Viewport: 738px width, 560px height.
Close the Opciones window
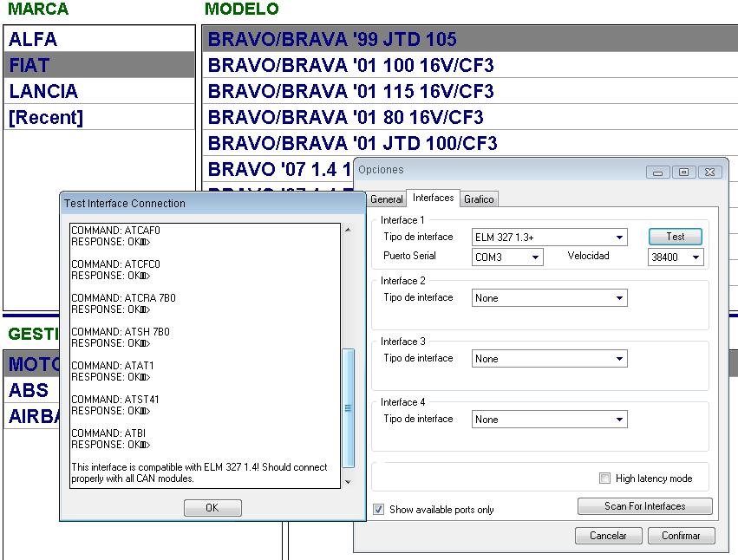pos(709,173)
